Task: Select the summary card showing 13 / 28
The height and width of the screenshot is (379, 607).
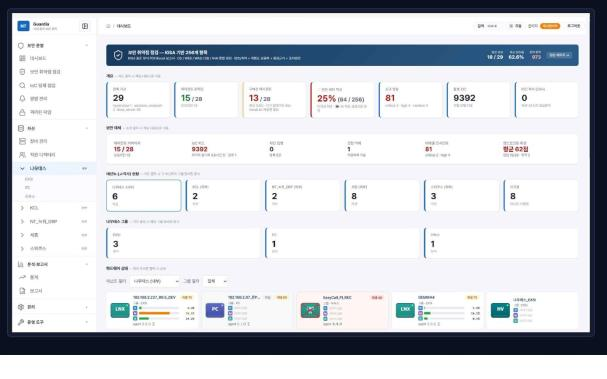Action: [x=274, y=99]
